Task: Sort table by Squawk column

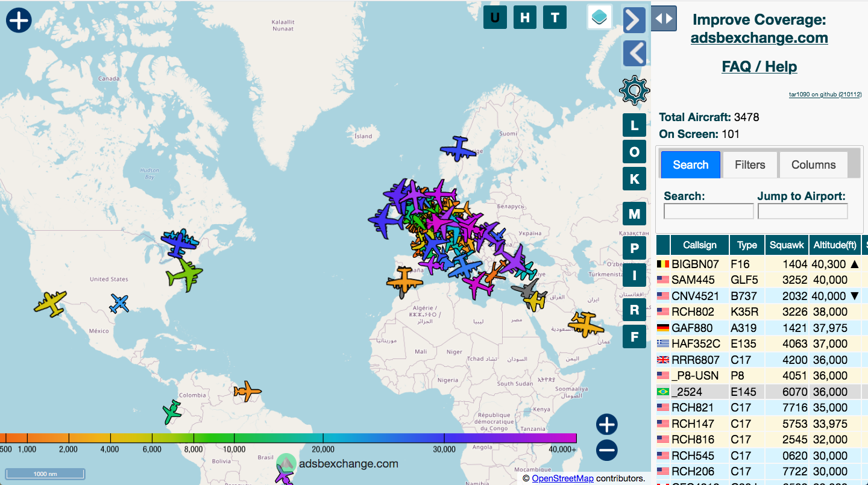Action: (787, 245)
